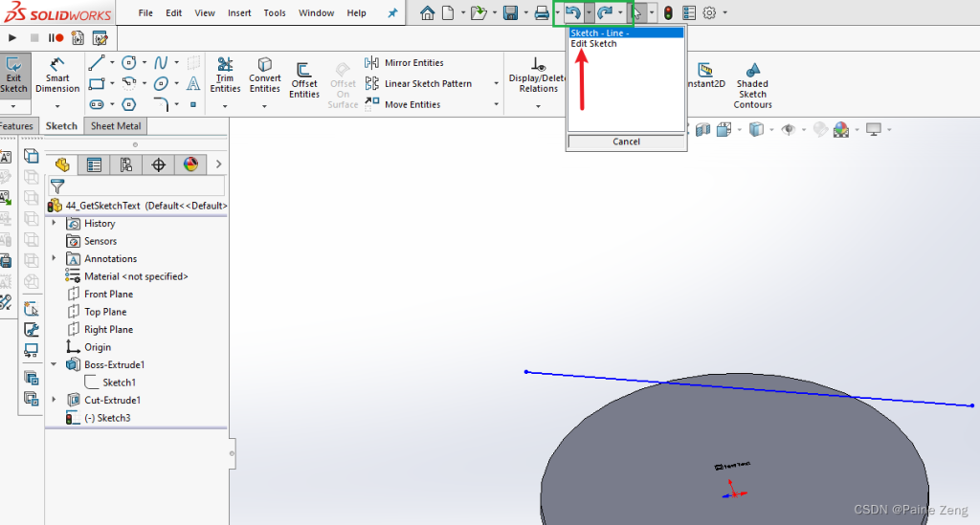Viewport: 980px width, 525px height.
Task: Open the Insert menu
Action: tap(239, 12)
